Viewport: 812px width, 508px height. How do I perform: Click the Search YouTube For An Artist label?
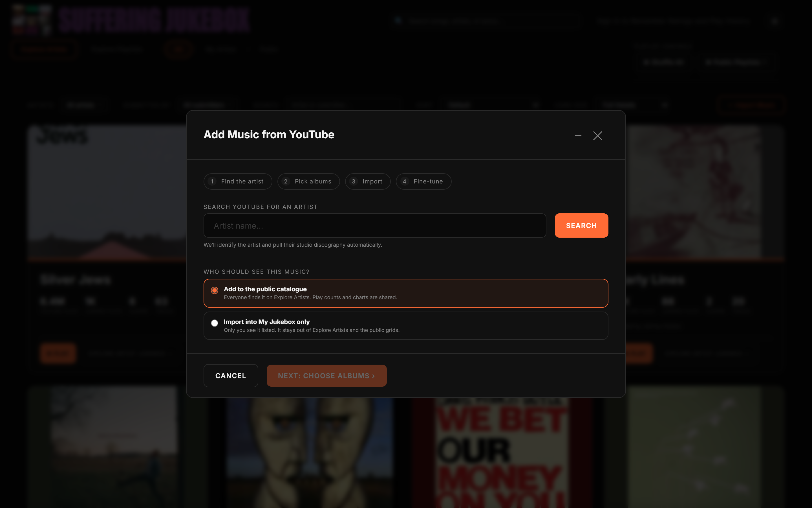tap(261, 207)
